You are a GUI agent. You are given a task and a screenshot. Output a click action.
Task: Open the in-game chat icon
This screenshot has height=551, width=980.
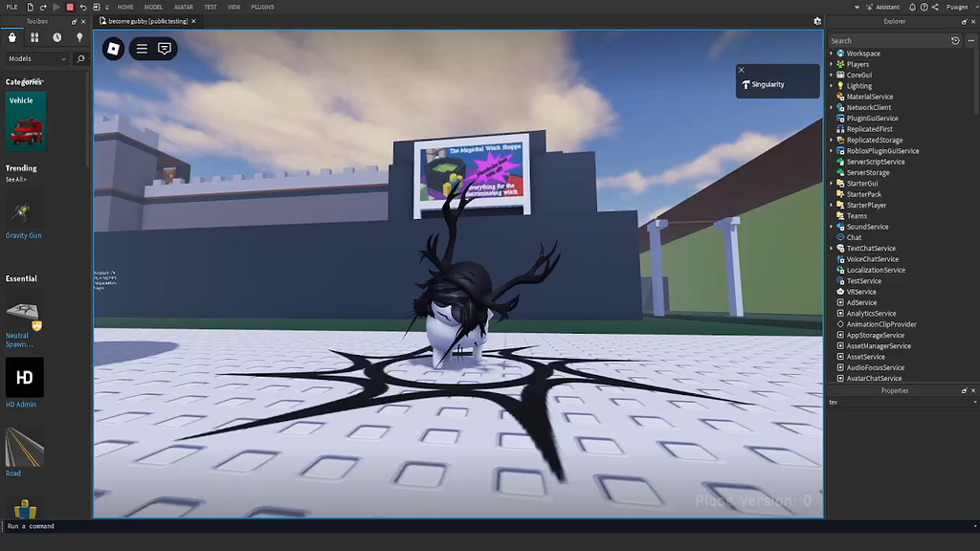click(166, 49)
